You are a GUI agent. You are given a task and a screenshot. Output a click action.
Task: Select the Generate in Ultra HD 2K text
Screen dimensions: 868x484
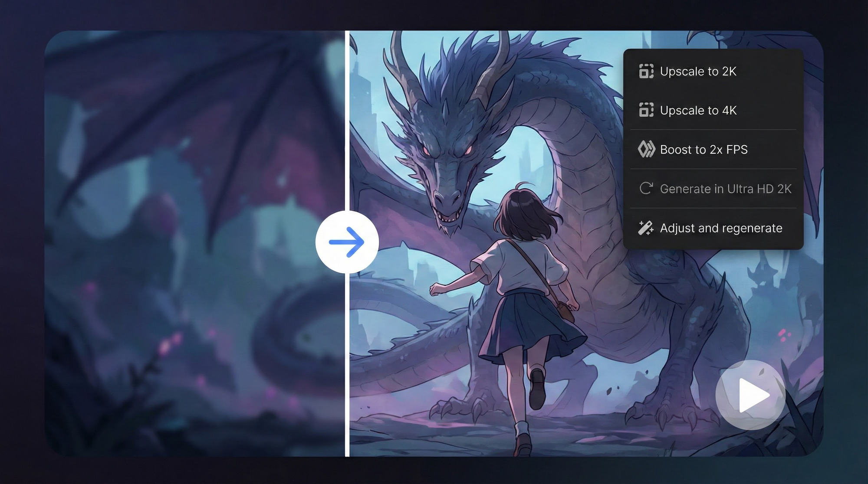pyautogui.click(x=725, y=189)
